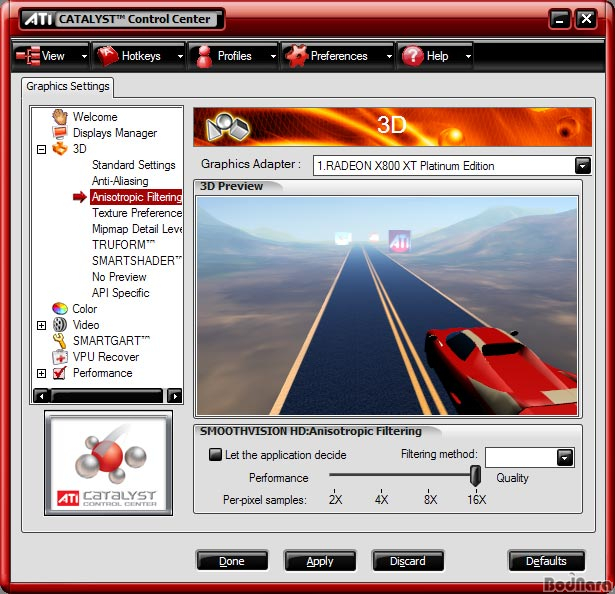Click the anisotropic filtering slider thumb

(x=475, y=475)
